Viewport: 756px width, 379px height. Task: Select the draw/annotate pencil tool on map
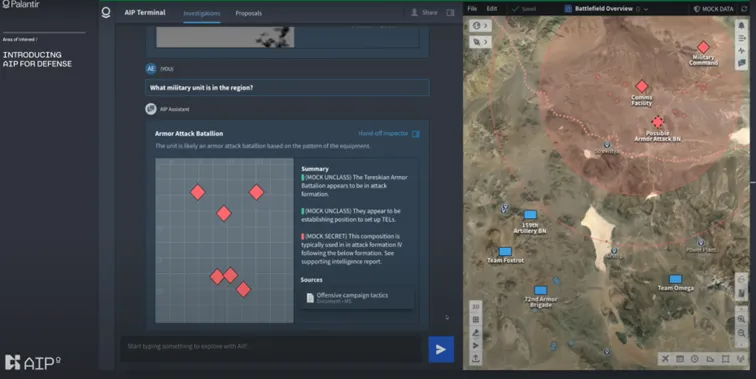(x=475, y=332)
